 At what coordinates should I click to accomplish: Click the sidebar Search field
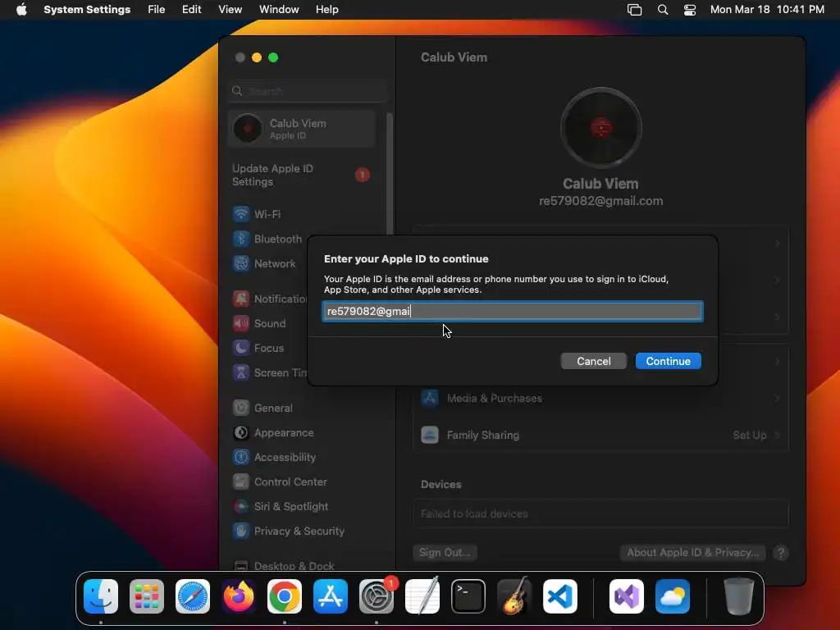pos(308,91)
